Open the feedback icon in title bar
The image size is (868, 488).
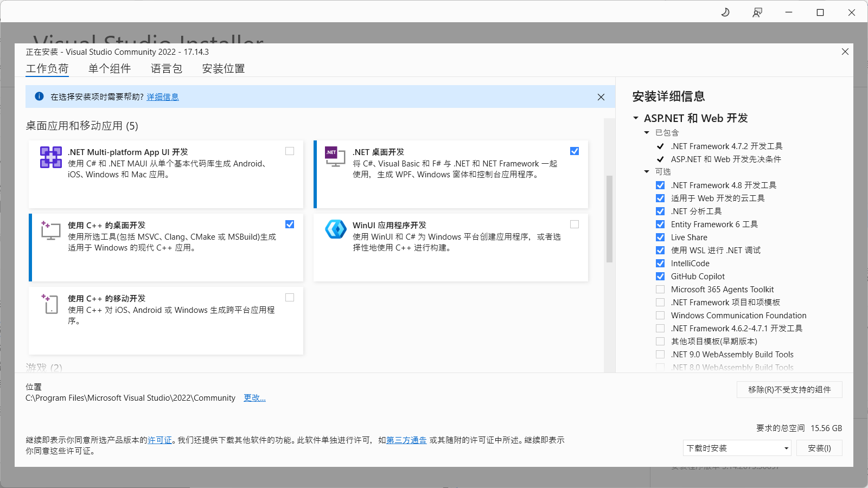pyautogui.click(x=757, y=12)
